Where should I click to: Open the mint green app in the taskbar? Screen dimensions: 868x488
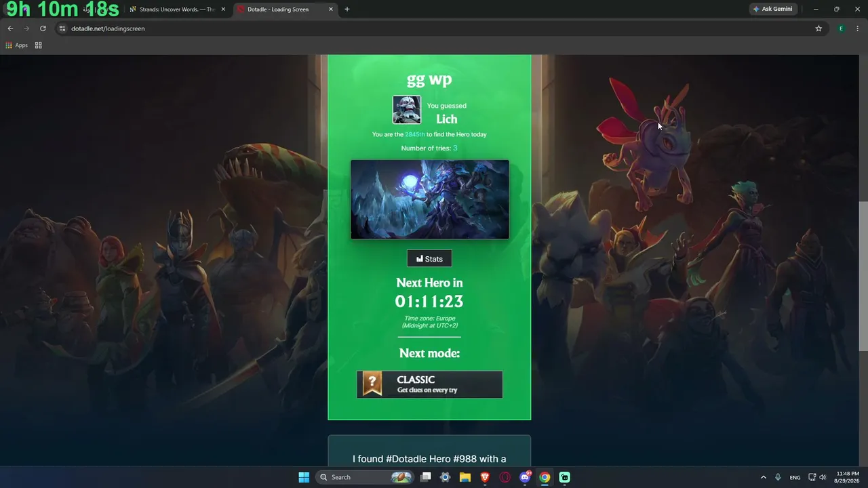565,477
